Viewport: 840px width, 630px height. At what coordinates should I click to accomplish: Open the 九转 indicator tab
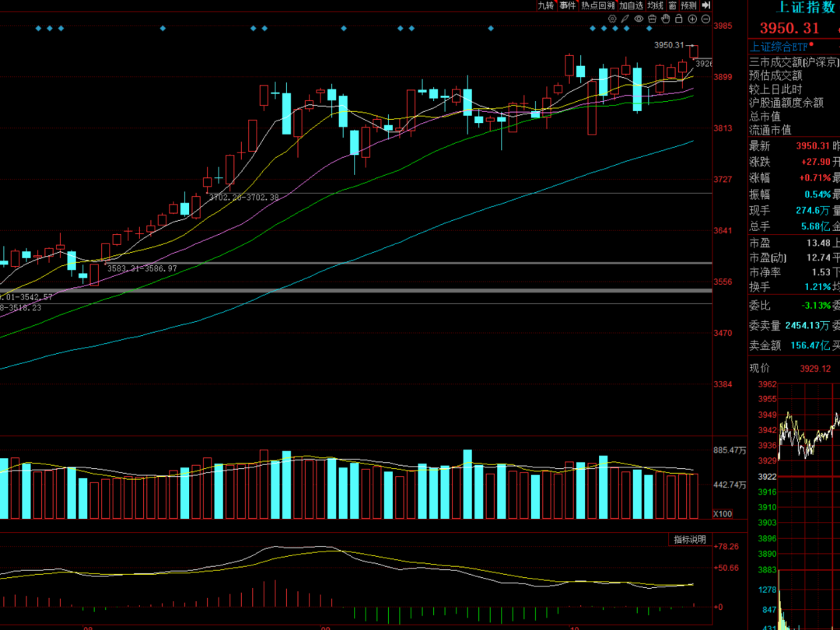(x=546, y=5)
